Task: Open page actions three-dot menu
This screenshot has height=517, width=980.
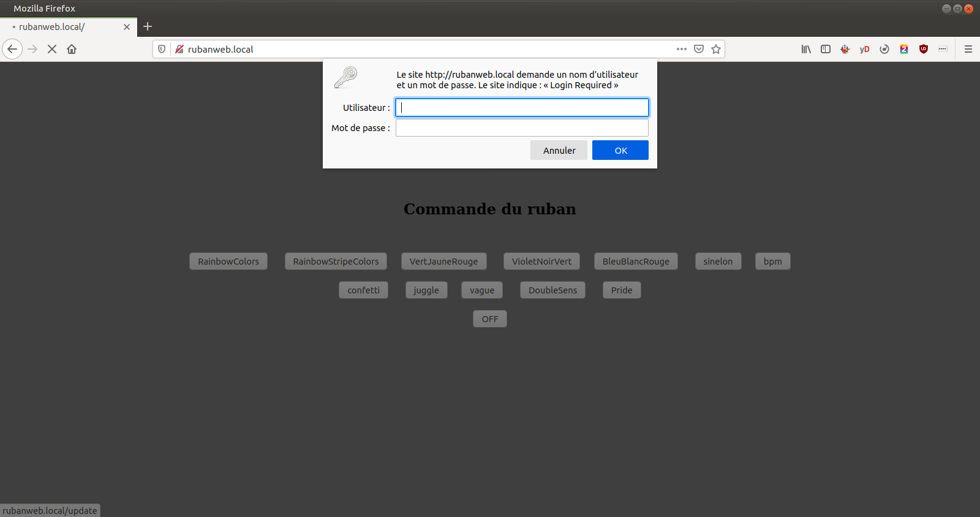Action: (x=682, y=49)
